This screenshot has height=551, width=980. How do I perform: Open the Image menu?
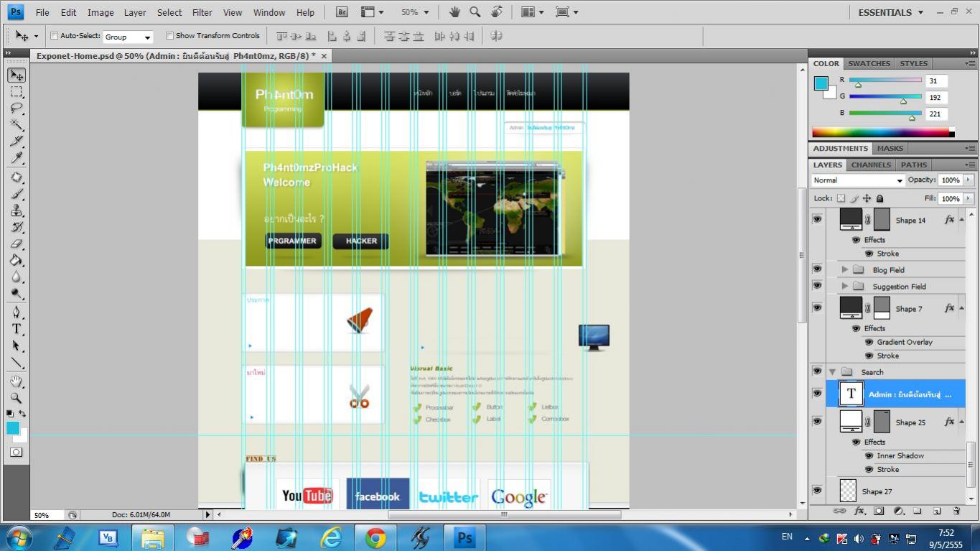click(101, 12)
